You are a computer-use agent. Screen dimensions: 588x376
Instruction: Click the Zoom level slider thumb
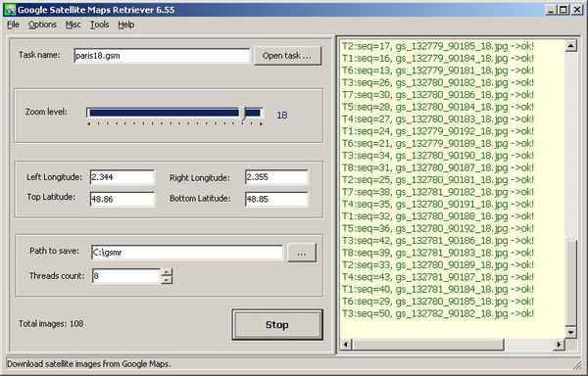243,114
